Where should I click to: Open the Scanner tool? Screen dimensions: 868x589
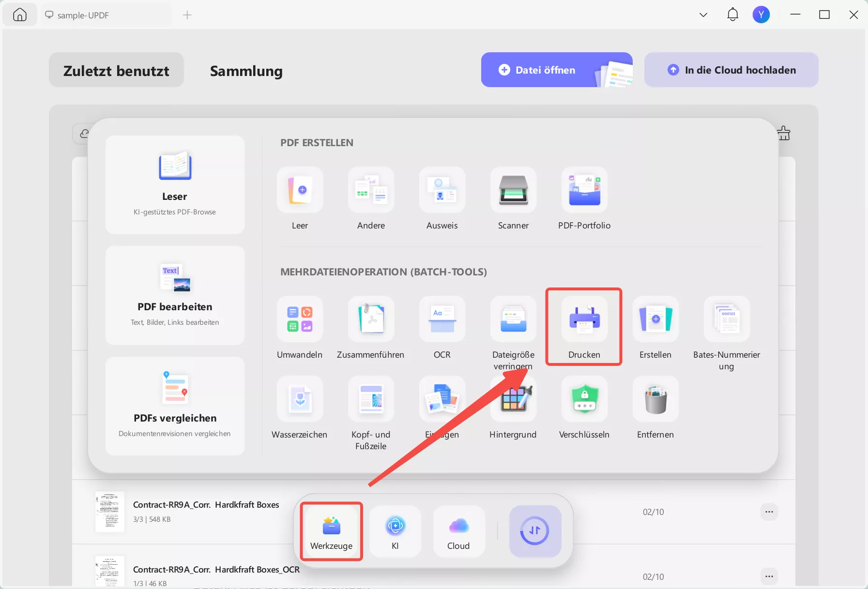(x=513, y=190)
